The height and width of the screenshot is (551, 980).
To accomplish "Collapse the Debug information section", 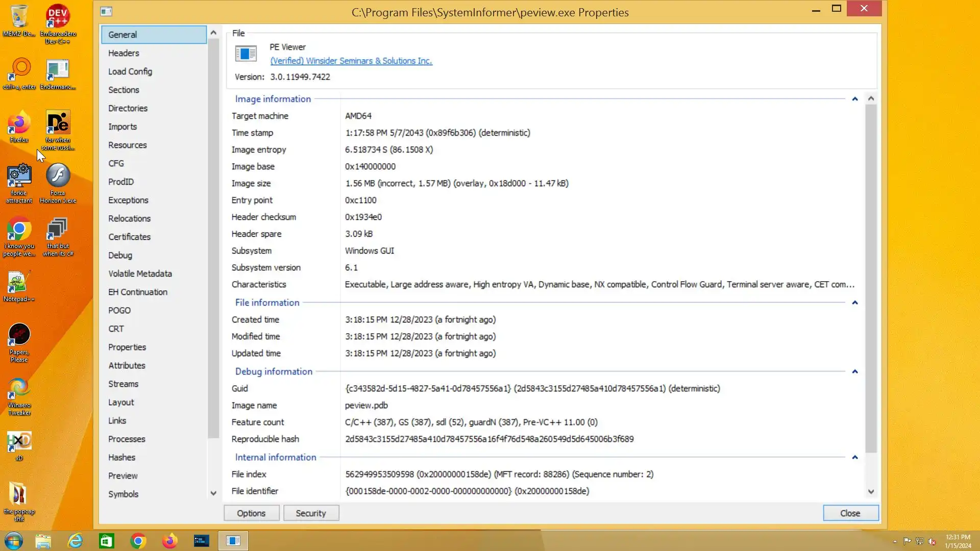I will tap(855, 371).
